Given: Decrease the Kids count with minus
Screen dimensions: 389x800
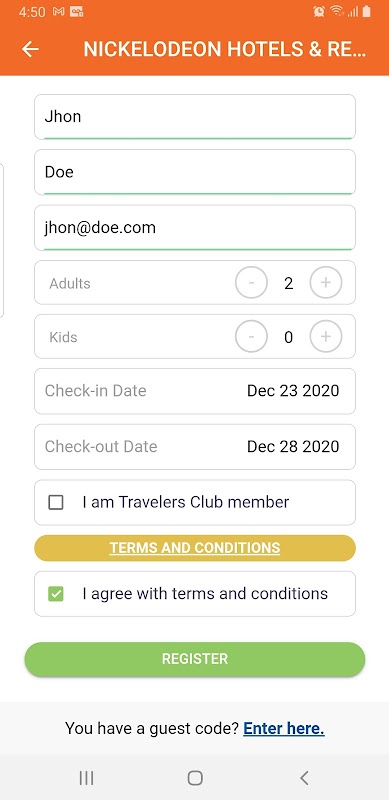Looking at the screenshot, I should 251,336.
